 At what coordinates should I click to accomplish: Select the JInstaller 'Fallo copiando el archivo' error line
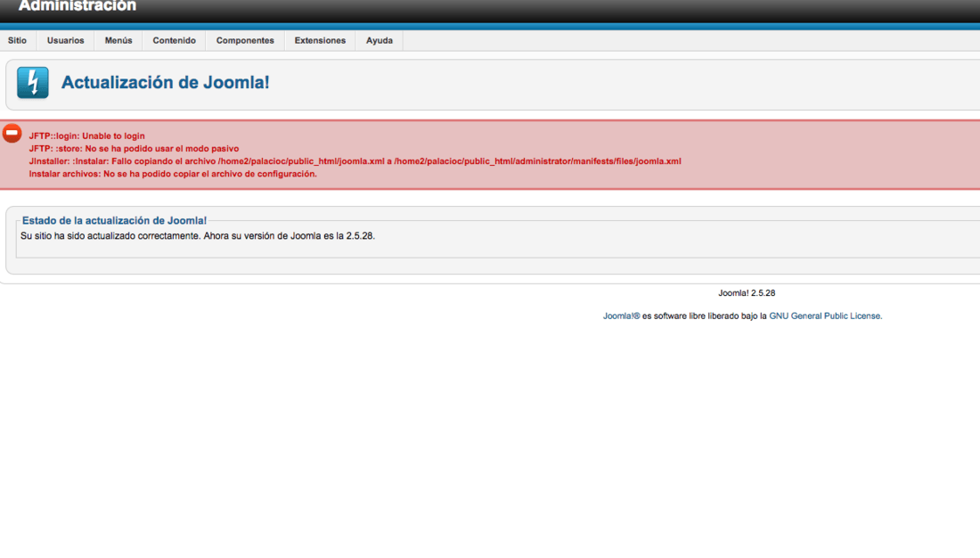[x=355, y=160]
